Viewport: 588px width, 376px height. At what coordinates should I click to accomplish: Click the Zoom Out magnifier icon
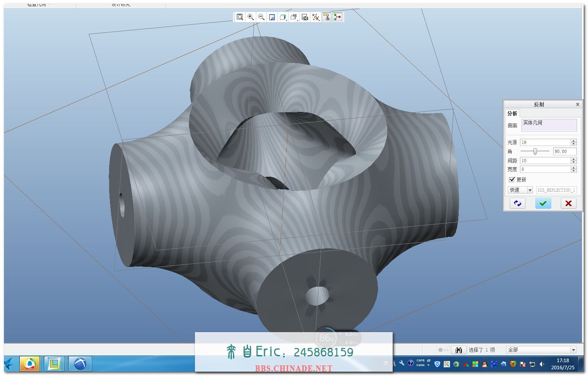coord(261,17)
